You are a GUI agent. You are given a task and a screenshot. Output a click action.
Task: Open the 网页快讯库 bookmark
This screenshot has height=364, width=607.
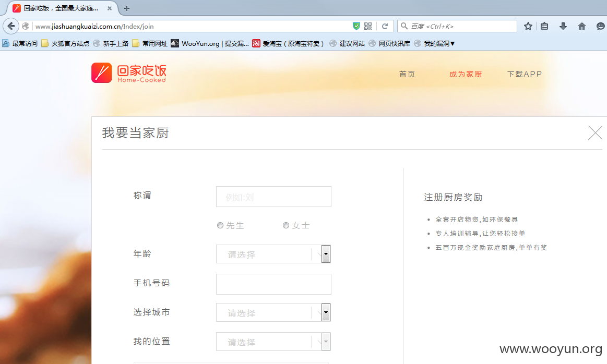click(389, 43)
